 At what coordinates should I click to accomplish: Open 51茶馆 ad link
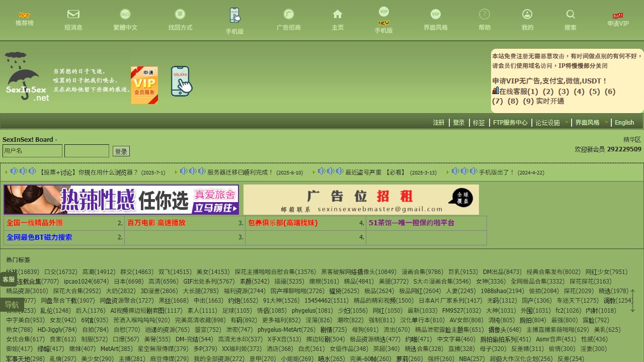412,223
